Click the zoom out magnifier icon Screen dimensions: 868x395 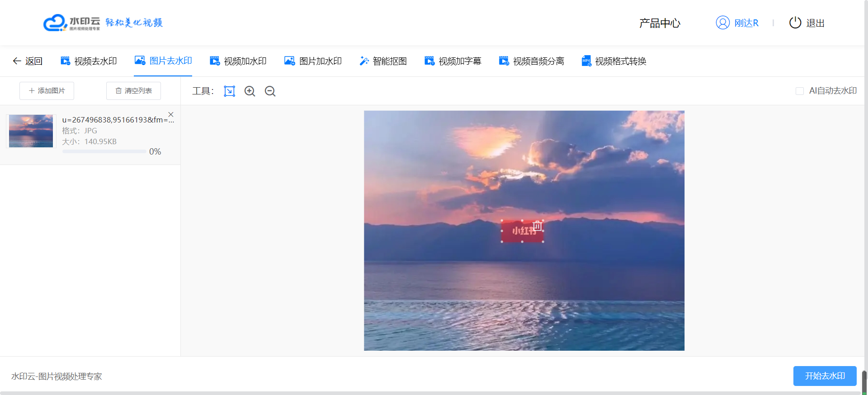[270, 91]
